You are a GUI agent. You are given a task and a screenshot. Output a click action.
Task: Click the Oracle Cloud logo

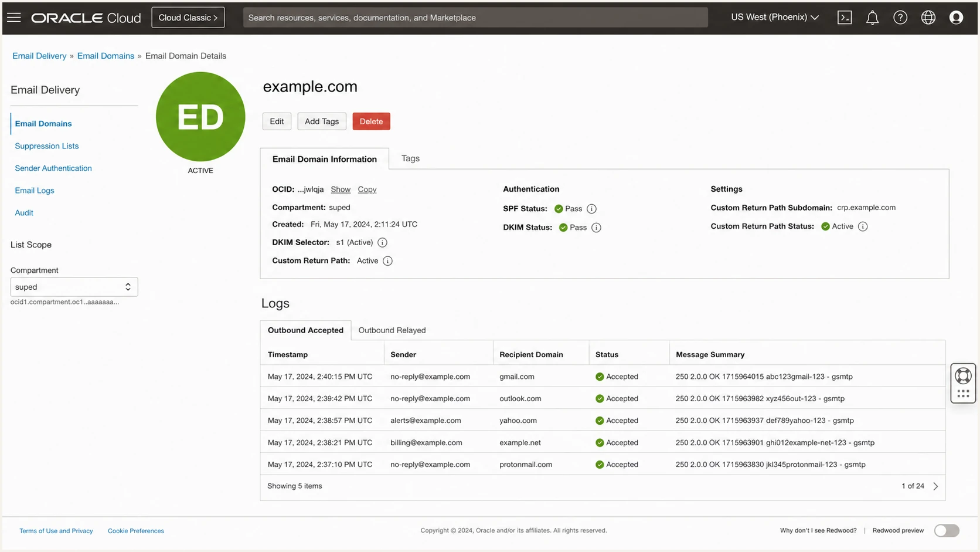[x=86, y=18]
